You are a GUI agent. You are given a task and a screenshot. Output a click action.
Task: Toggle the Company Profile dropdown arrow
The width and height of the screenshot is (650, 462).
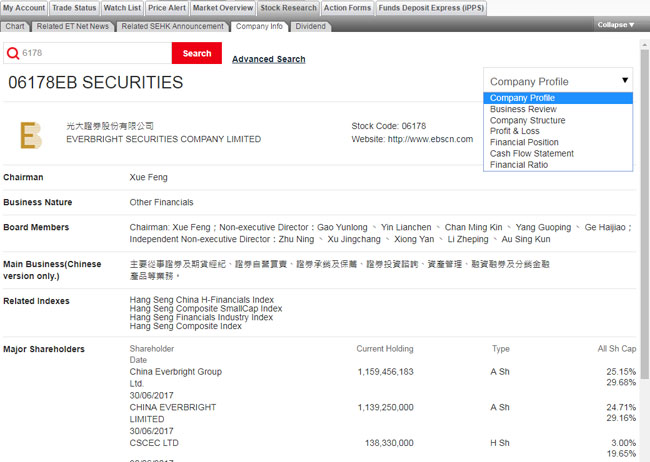tap(625, 80)
